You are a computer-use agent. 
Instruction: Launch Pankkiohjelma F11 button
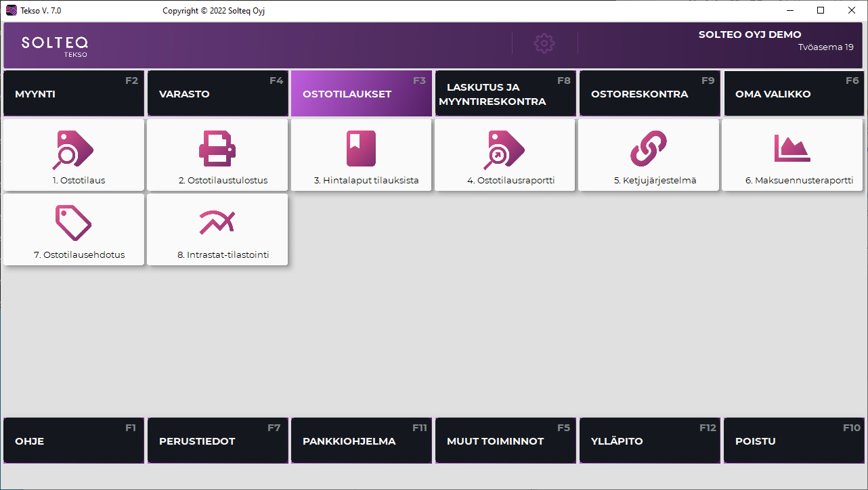[361, 441]
